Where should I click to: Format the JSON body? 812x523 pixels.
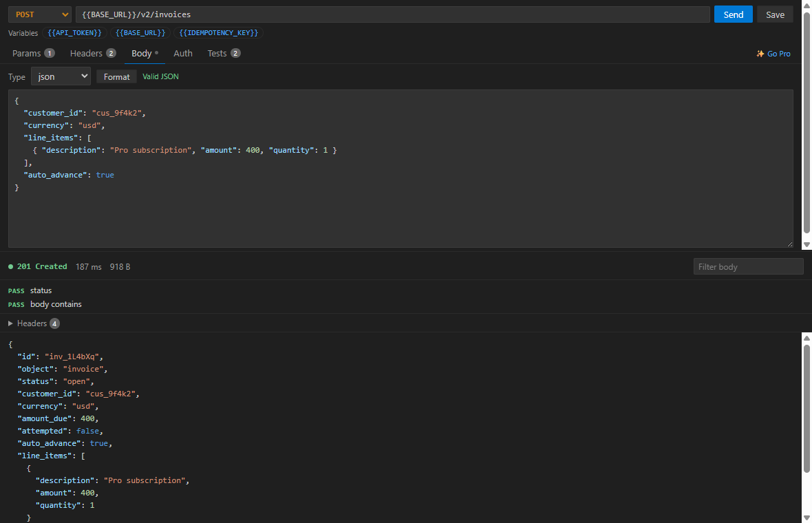click(x=116, y=76)
